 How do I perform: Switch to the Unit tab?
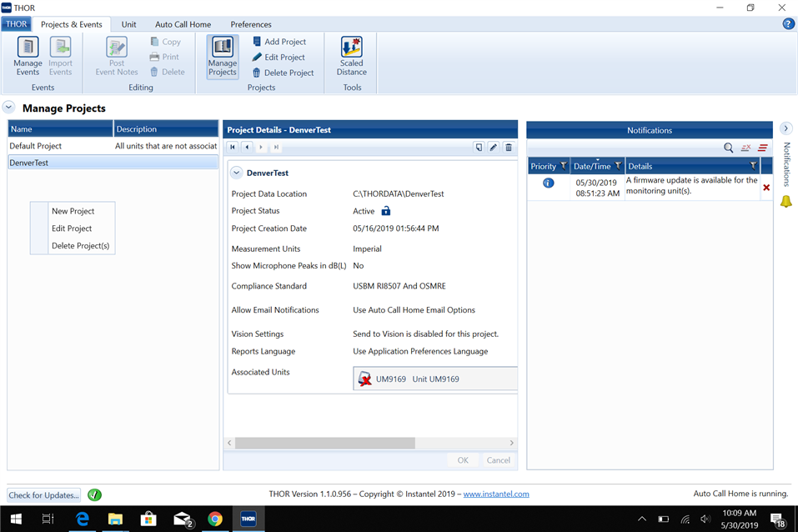tap(128, 24)
